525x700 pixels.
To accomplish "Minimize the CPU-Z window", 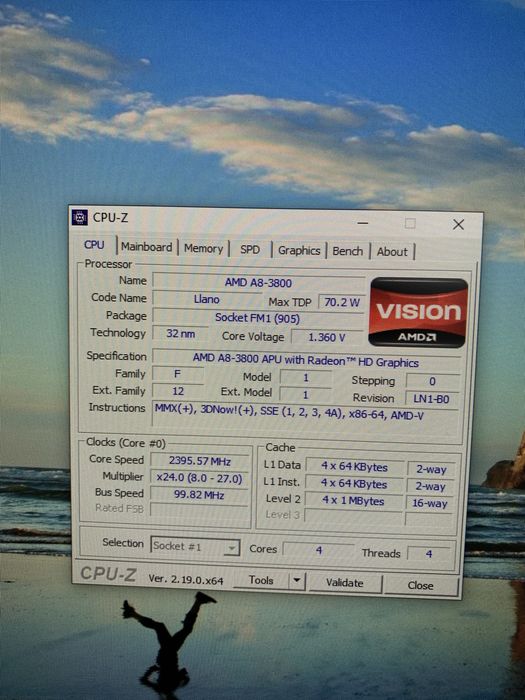I will (x=362, y=222).
